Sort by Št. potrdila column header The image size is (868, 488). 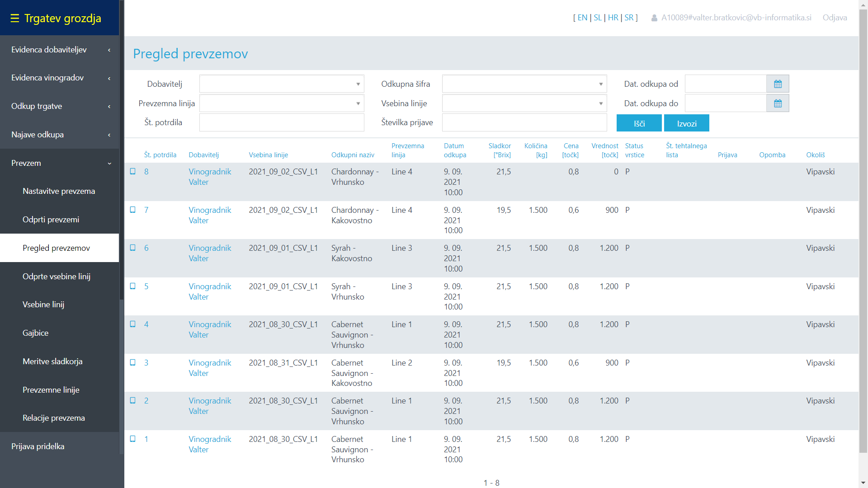160,155
